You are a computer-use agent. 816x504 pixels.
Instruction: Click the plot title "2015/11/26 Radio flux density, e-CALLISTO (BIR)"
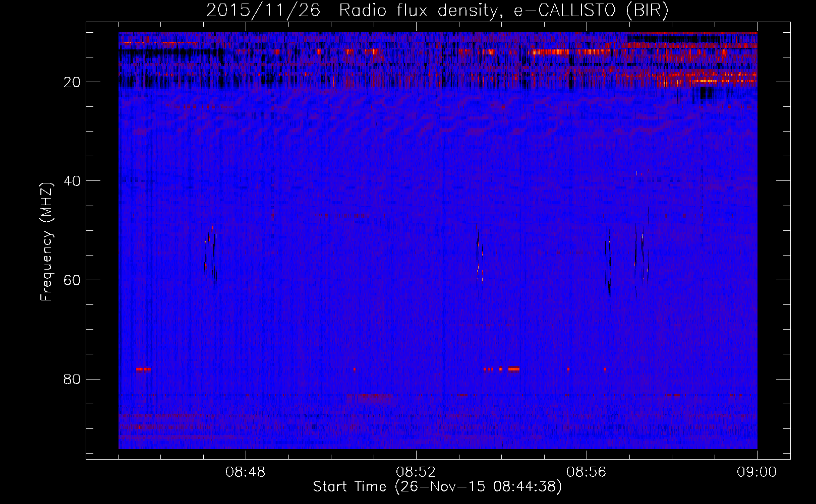[x=437, y=10]
